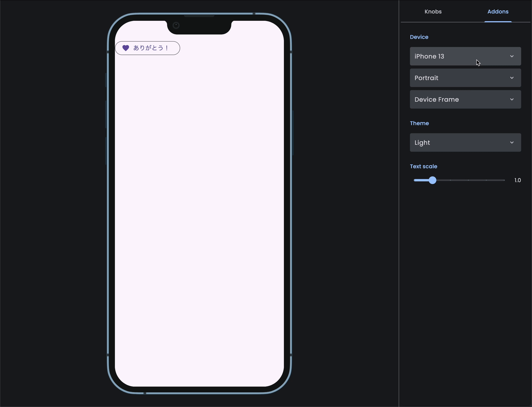The width and height of the screenshot is (532, 407).
Task: Open the Light theme dropdown
Action: (465, 142)
